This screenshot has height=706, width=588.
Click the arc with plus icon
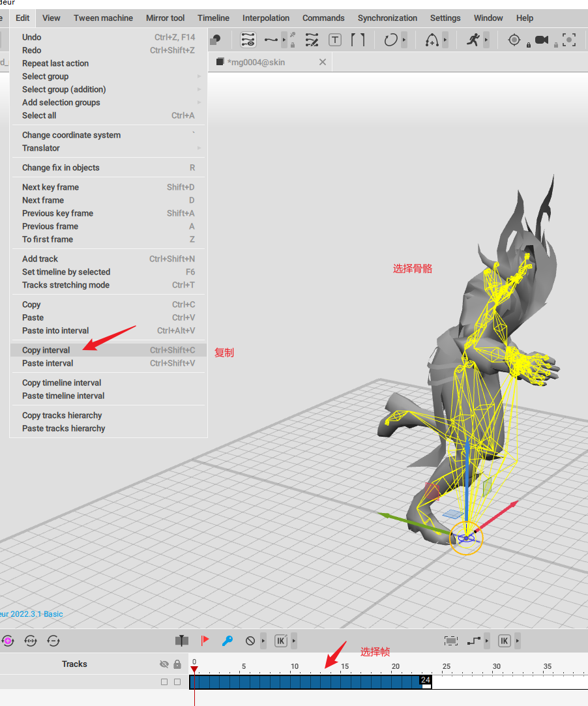(x=432, y=40)
